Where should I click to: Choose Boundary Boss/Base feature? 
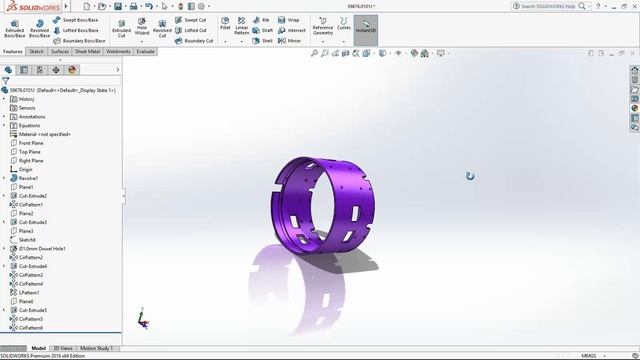79,41
